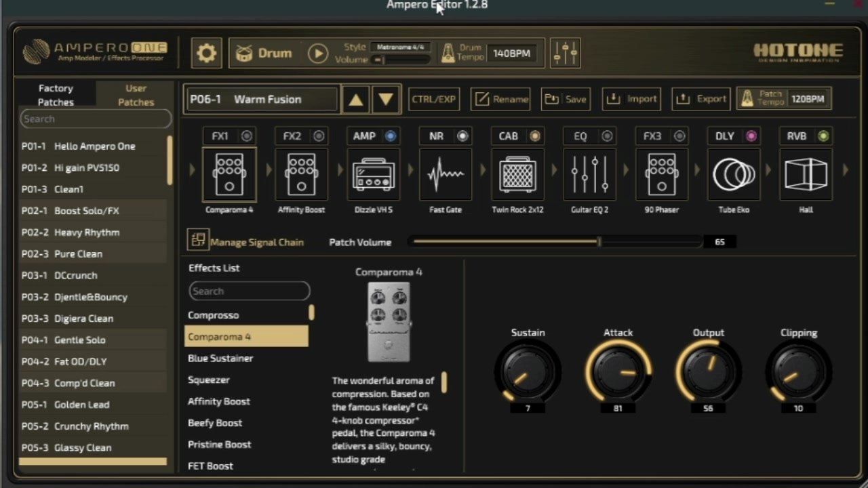This screenshot has height=488, width=868.
Task: Switch to Factory Patches tab
Action: 56,95
